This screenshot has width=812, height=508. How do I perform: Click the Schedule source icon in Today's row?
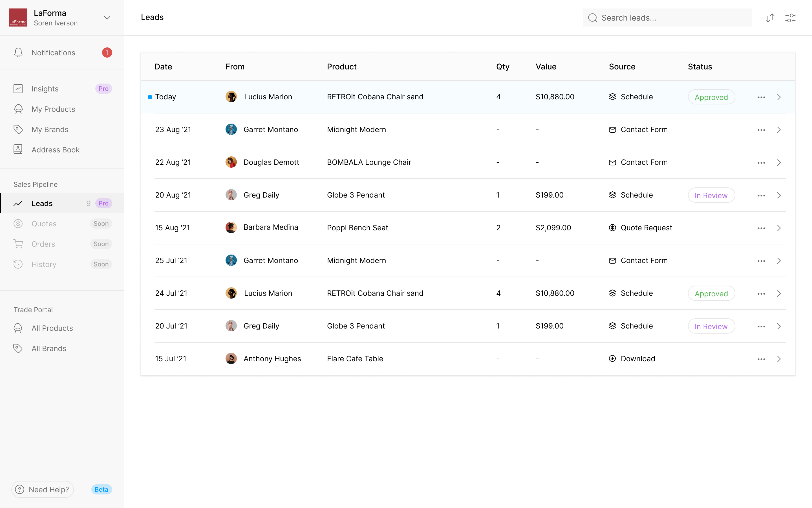tap(612, 97)
